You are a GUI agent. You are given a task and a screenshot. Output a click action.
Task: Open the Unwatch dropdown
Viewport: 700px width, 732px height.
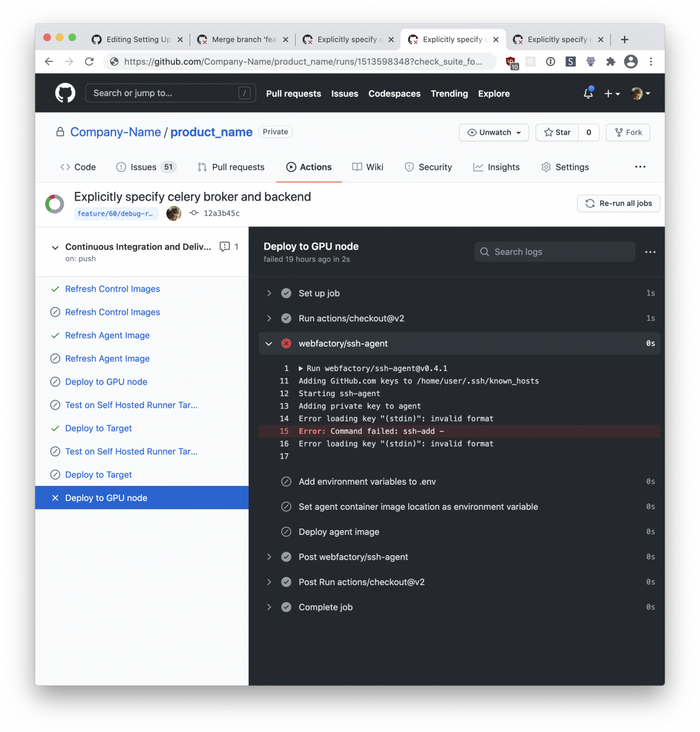(x=494, y=132)
